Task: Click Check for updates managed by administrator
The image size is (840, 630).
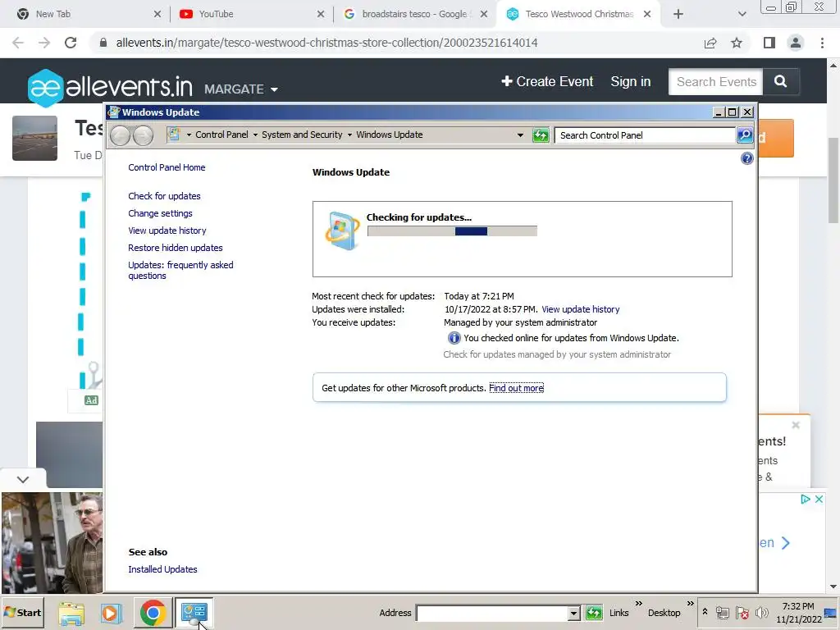Action: tap(557, 354)
